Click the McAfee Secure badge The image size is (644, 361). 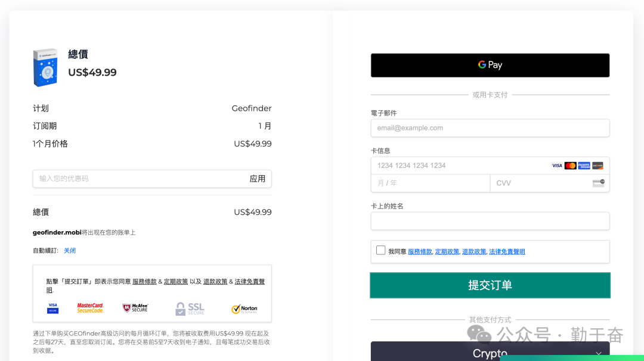tap(134, 309)
